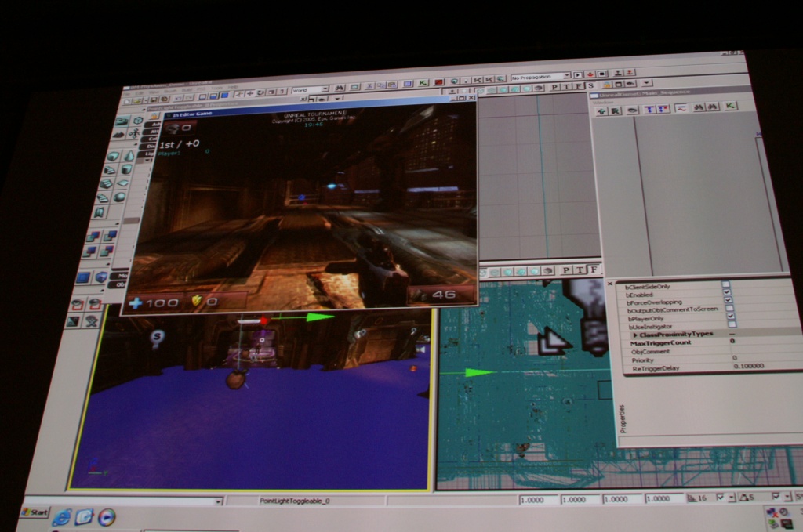This screenshot has width=803, height=532.
Task: Toggle the bPlayerOnly checkbox
Action: pos(731,317)
